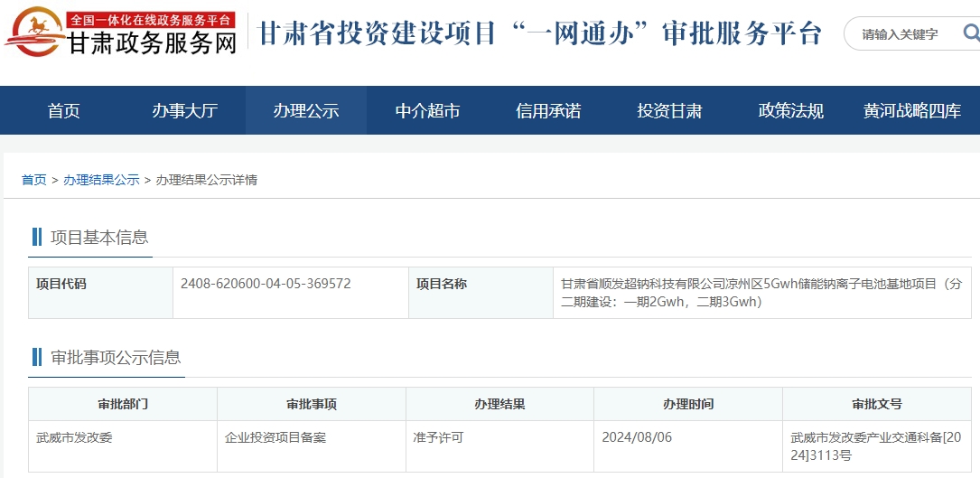Open the 信用承诺 menu item
Viewport: 980px width, 478px height.
tap(548, 111)
